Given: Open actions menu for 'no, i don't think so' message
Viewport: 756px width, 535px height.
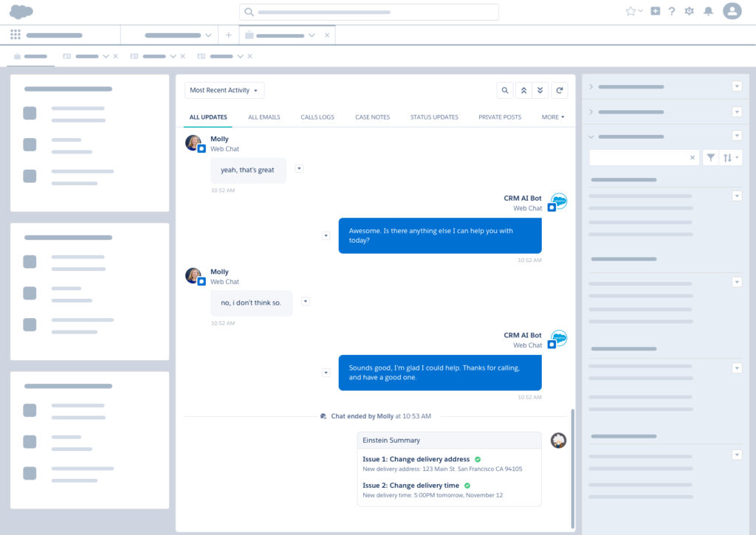Looking at the screenshot, I should 305,301.
